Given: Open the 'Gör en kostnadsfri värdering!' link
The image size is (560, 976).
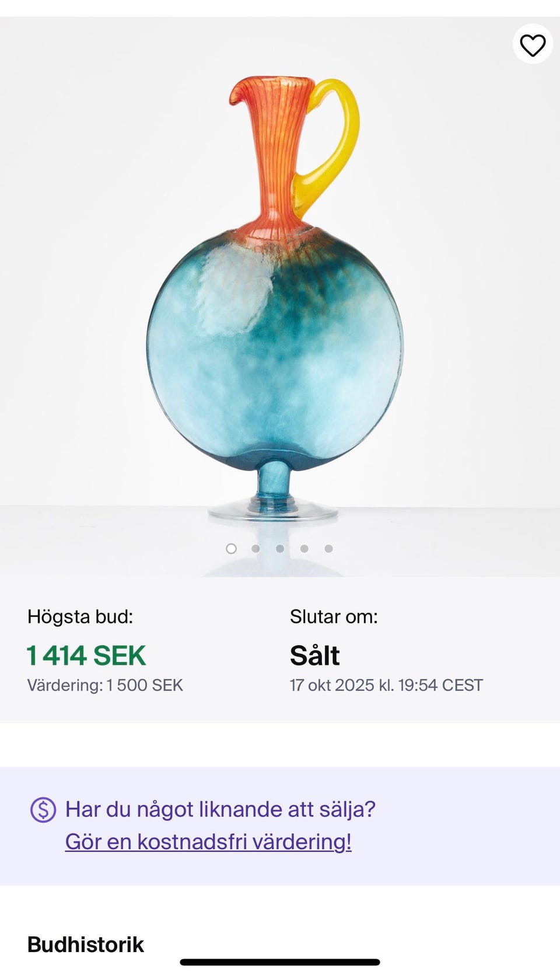Looking at the screenshot, I should 208,842.
